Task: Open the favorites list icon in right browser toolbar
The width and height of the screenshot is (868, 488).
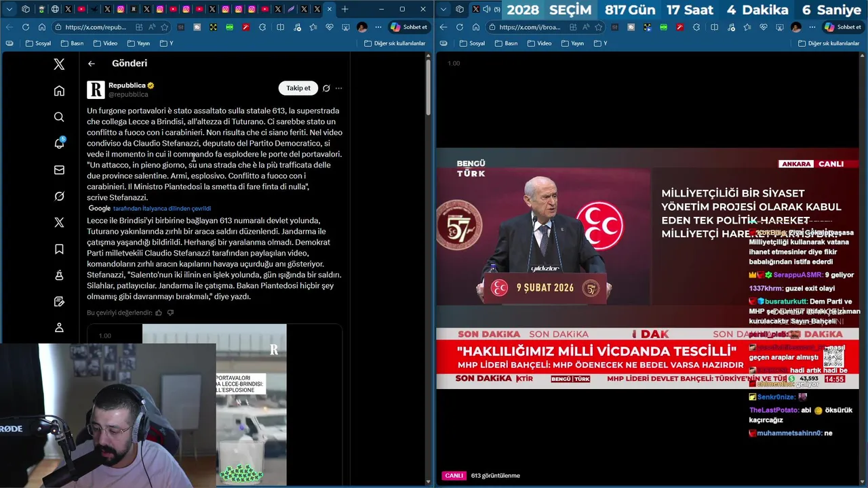Action: point(747,27)
